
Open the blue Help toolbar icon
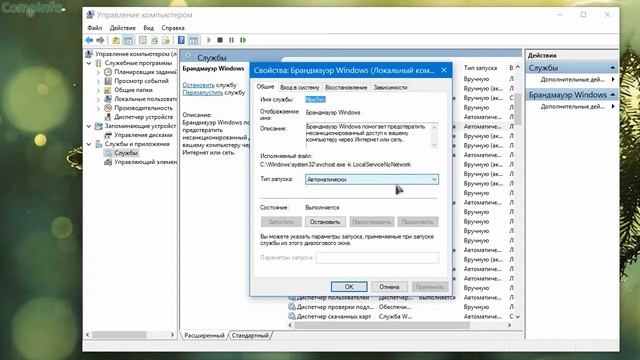(181, 40)
